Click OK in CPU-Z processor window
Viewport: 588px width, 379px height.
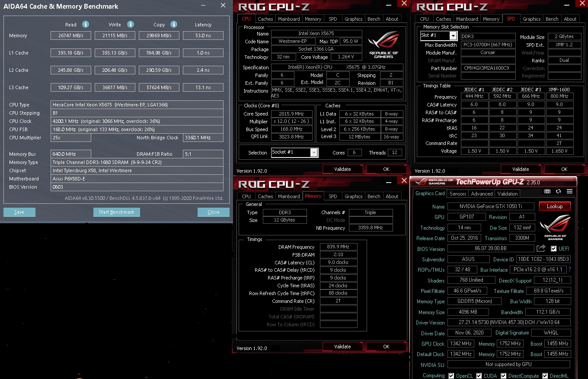pos(386,169)
